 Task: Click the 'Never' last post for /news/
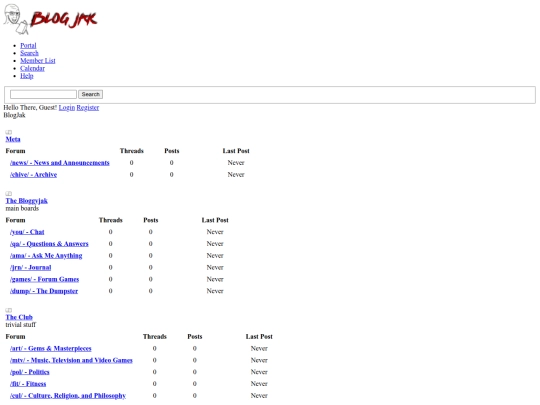click(236, 163)
